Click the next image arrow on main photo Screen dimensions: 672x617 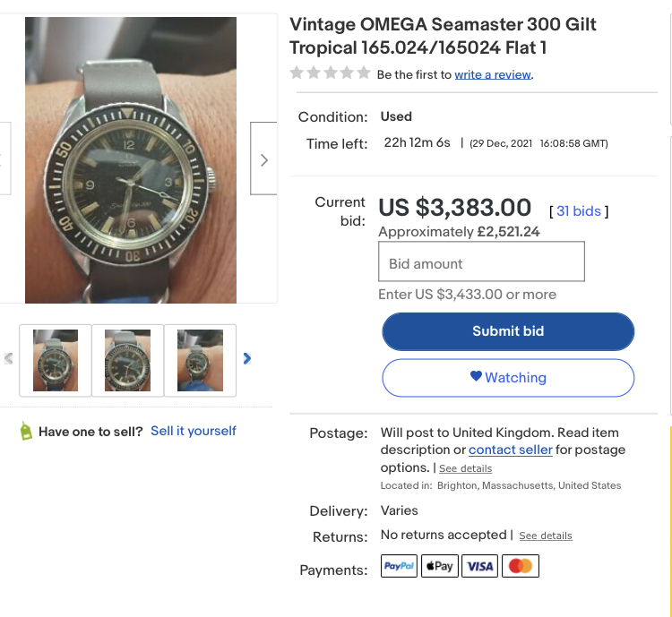click(263, 159)
